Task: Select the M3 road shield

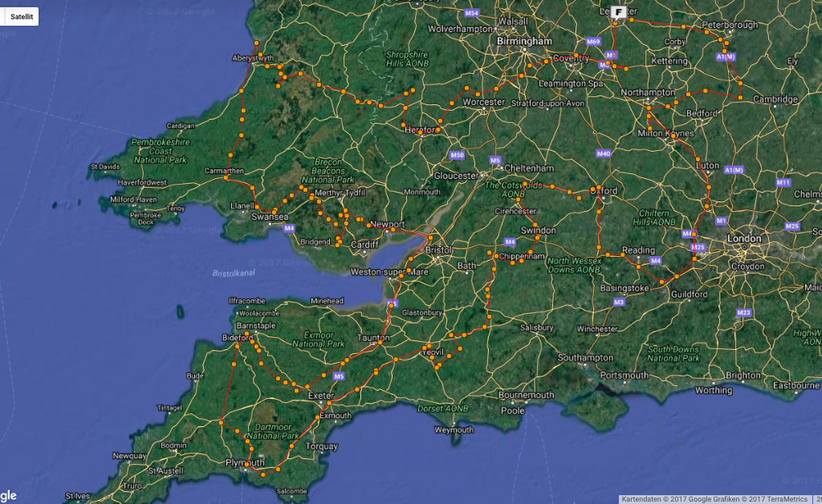Action: [x=618, y=303]
